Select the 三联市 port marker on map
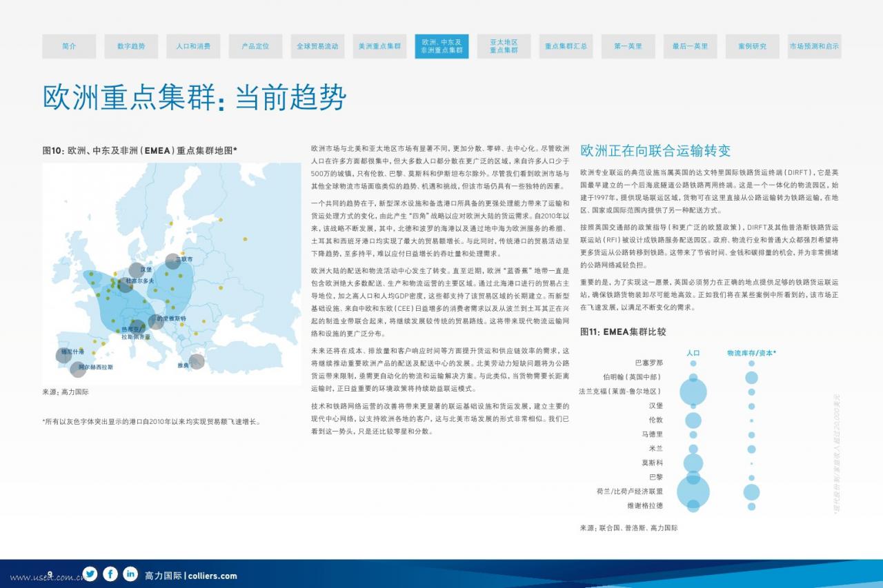883x588 pixels. pyautogui.click(x=172, y=261)
